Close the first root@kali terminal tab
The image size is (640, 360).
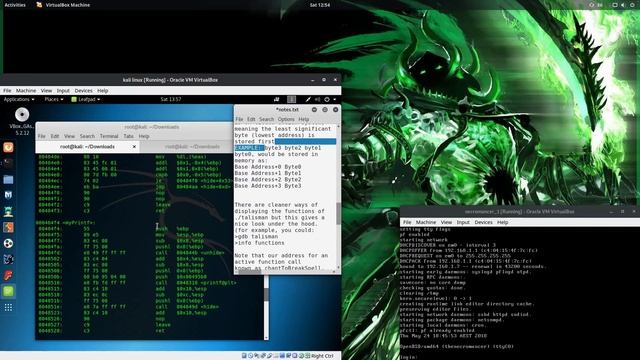click(134, 147)
